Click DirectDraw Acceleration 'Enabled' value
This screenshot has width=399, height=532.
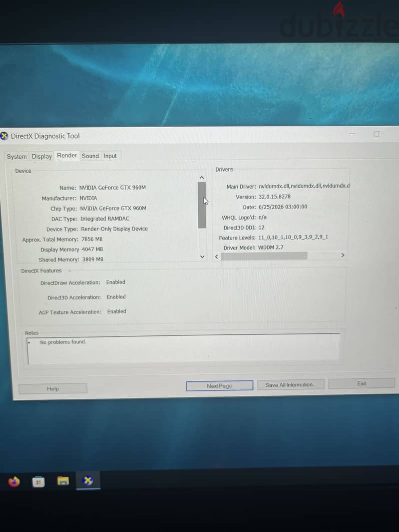tap(115, 282)
